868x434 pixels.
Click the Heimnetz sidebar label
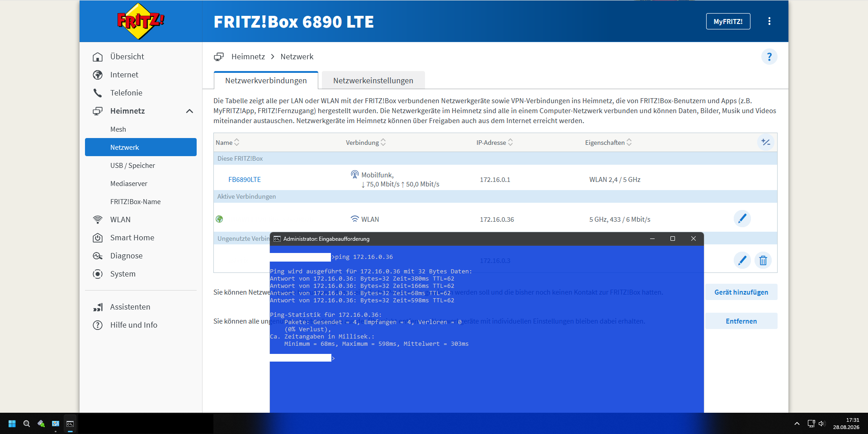(127, 111)
